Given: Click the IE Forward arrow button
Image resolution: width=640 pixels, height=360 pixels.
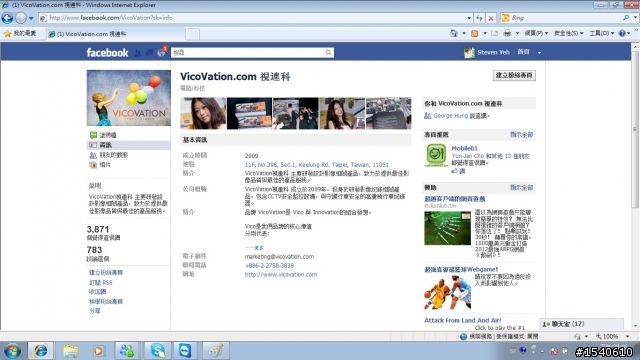Looking at the screenshot, I should click(x=20, y=18).
